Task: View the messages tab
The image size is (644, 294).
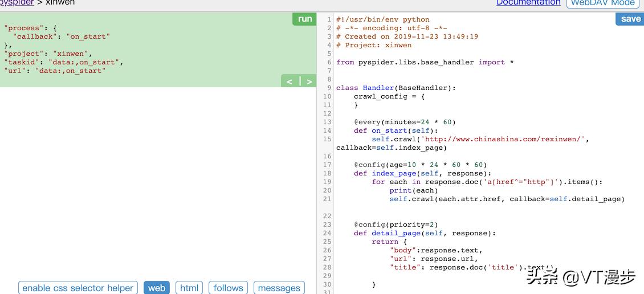Action: click(x=279, y=288)
